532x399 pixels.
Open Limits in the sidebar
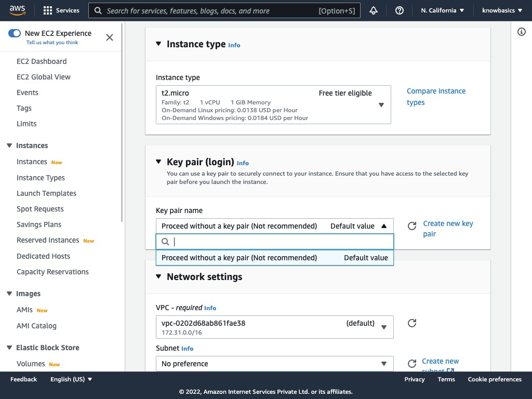pos(26,124)
